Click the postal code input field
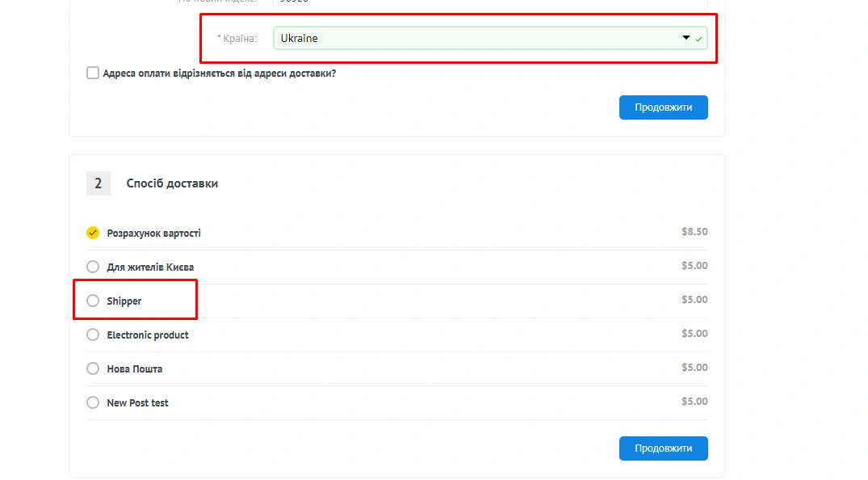 pyautogui.click(x=489, y=3)
